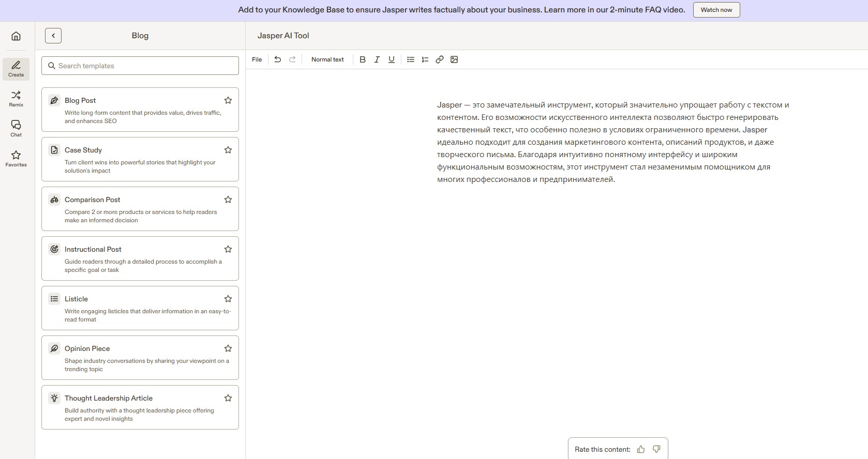
Task: Rate the content with thumbs up
Action: (x=641, y=449)
